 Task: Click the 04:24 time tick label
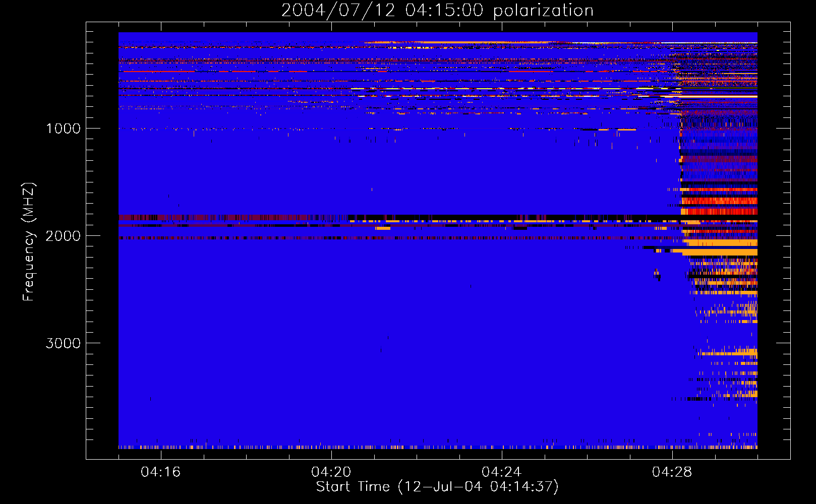click(x=502, y=472)
